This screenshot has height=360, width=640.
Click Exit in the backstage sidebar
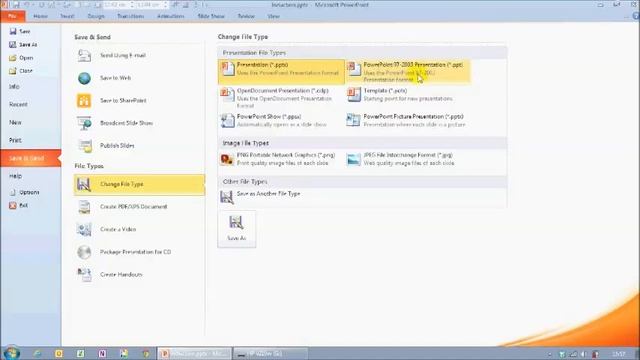(19, 206)
